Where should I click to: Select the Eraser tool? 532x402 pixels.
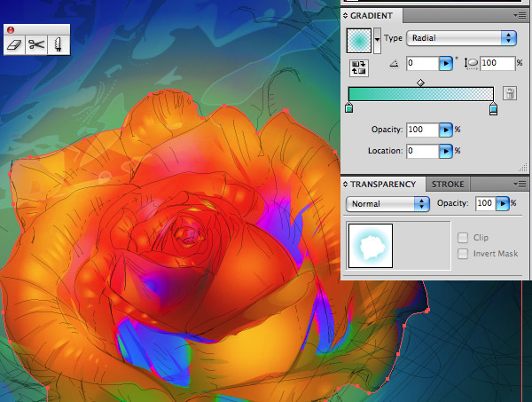[x=14, y=45]
